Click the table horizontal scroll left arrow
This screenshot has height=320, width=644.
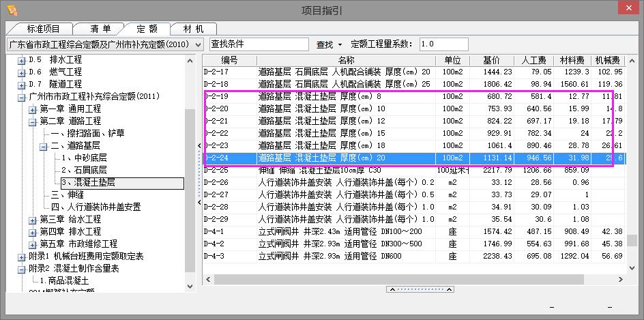(208, 279)
